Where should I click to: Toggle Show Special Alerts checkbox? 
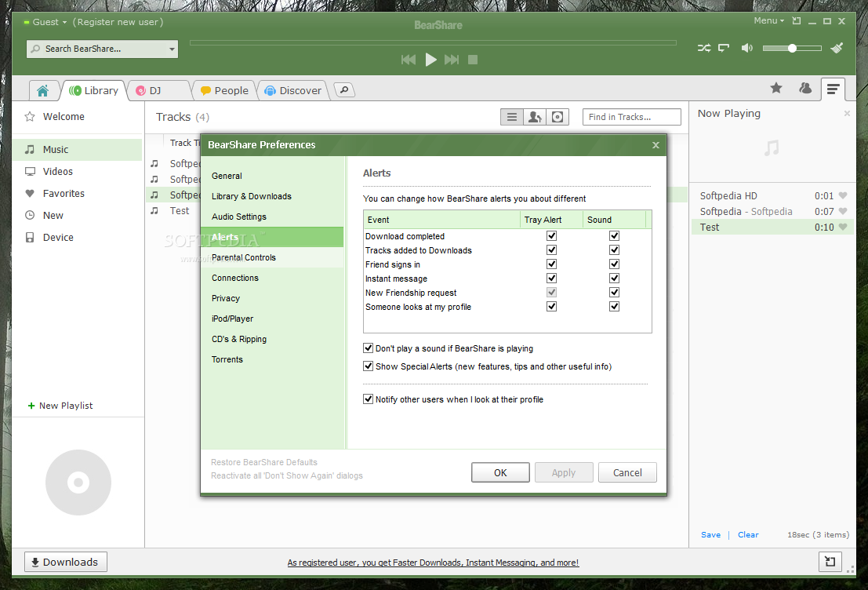click(x=368, y=366)
